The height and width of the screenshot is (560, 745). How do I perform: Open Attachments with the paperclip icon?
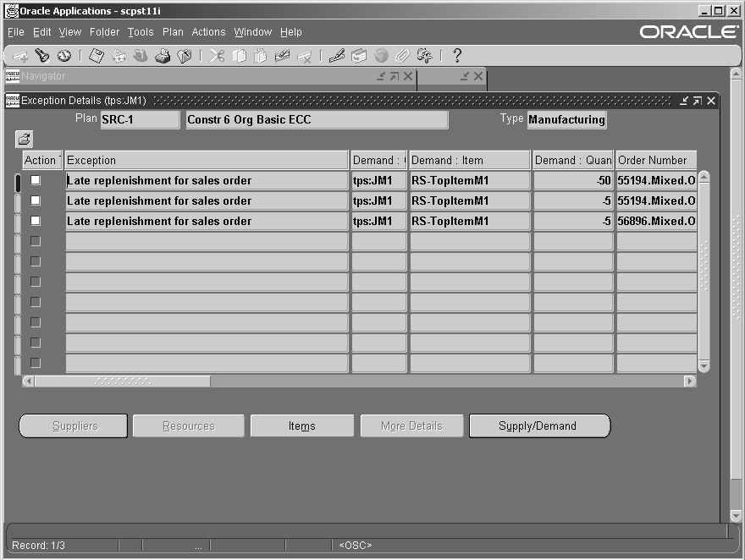(x=402, y=56)
